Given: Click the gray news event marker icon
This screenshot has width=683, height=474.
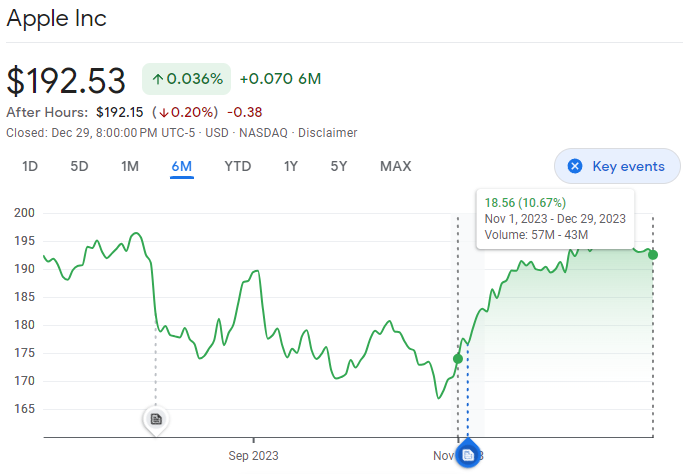Looking at the screenshot, I should [x=156, y=419].
